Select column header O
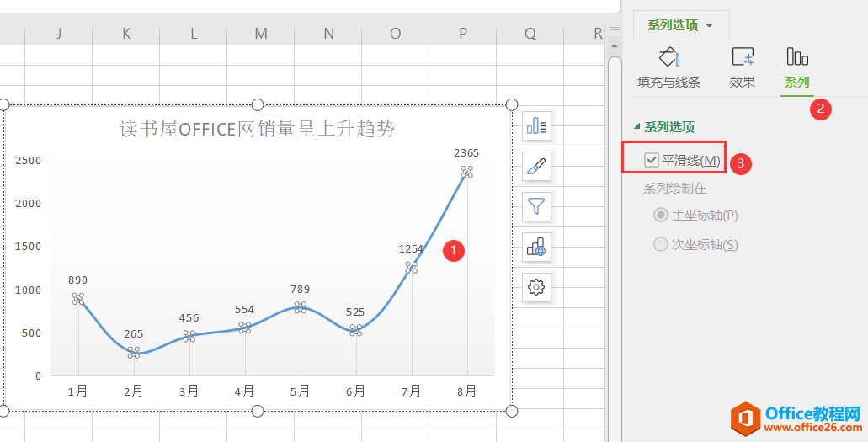 (395, 34)
